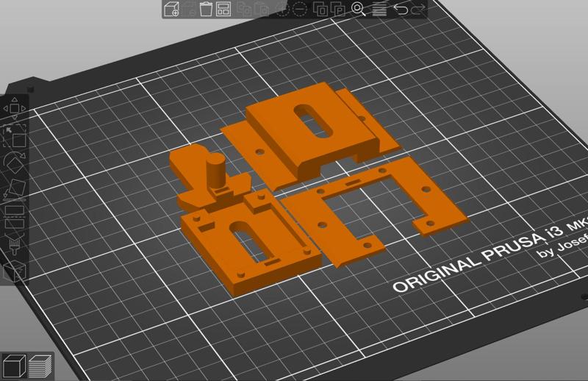Open the Search magnifier tool

coord(359,10)
